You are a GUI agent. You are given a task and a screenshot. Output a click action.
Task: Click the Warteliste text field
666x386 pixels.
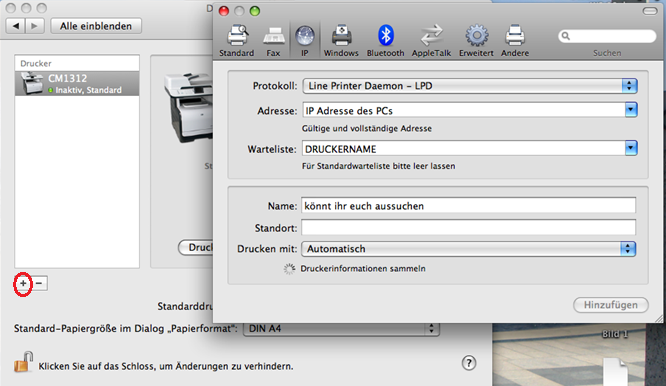(463, 149)
